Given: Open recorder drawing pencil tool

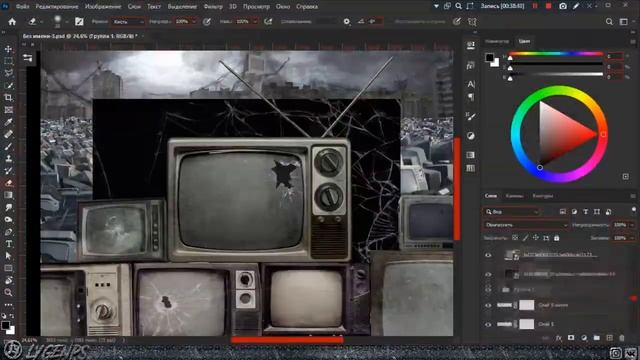Looking at the screenshot, I should point(576,6).
